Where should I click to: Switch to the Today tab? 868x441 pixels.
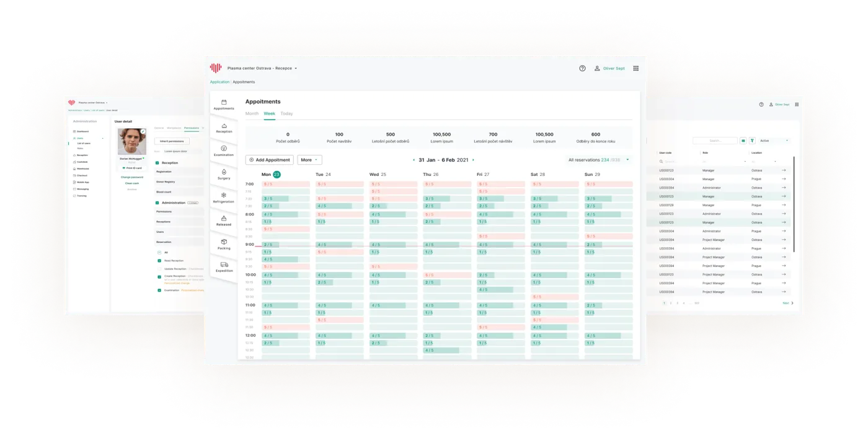[286, 113]
